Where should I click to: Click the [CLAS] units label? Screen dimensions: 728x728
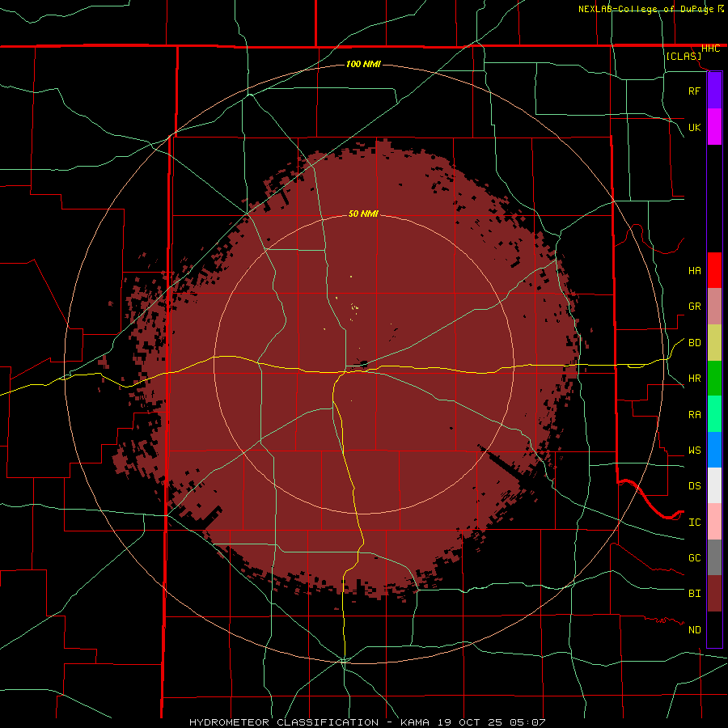pos(684,56)
